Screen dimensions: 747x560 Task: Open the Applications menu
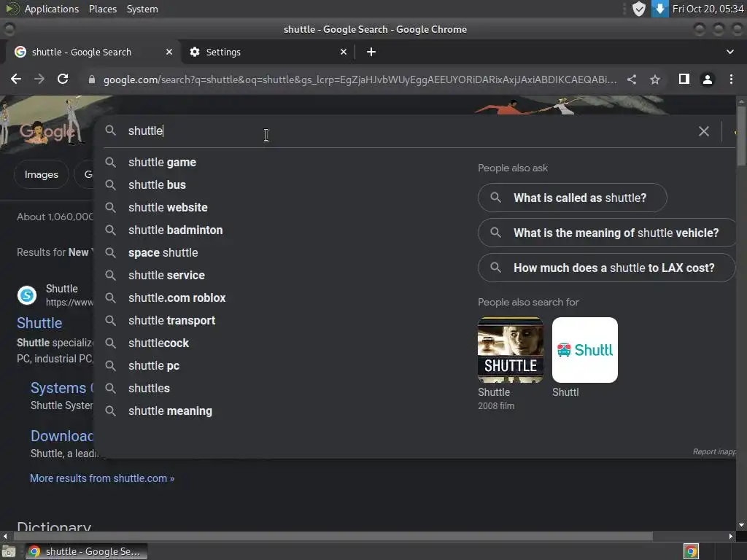[x=52, y=9]
